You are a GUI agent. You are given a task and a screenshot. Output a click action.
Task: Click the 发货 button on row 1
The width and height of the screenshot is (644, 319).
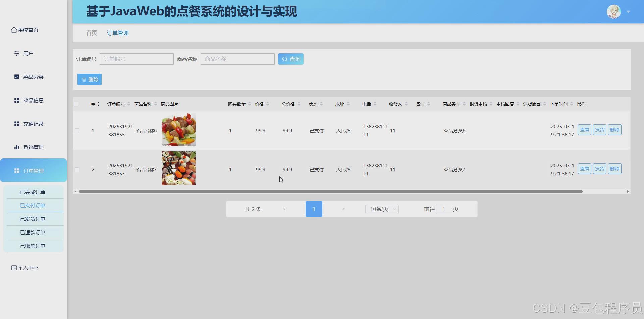(x=599, y=130)
